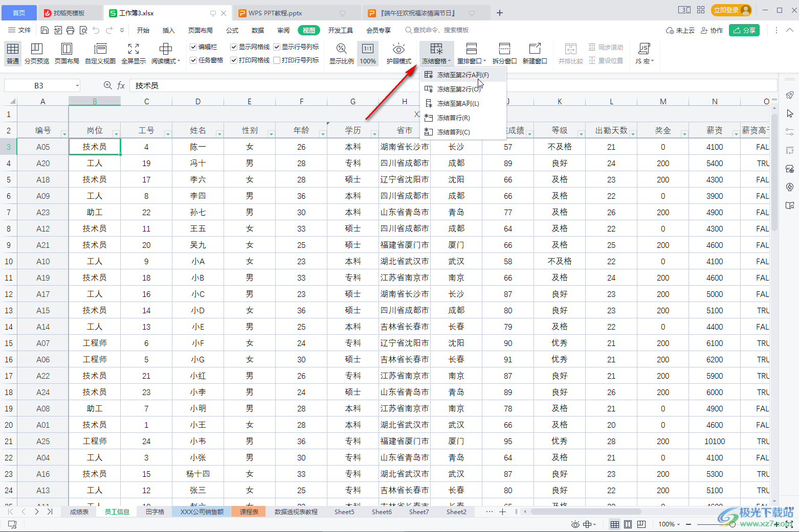Open filter dropdown for 奖金 column
The width and height of the screenshot is (799, 532).
(684, 134)
